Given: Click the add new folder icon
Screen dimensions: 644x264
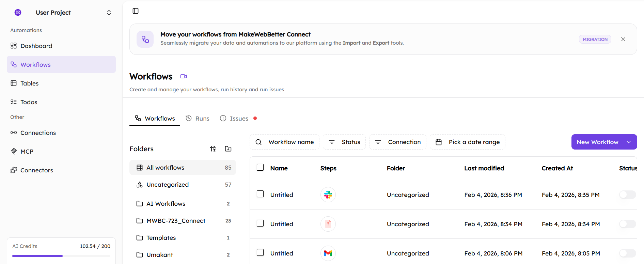Looking at the screenshot, I should pyautogui.click(x=228, y=149).
